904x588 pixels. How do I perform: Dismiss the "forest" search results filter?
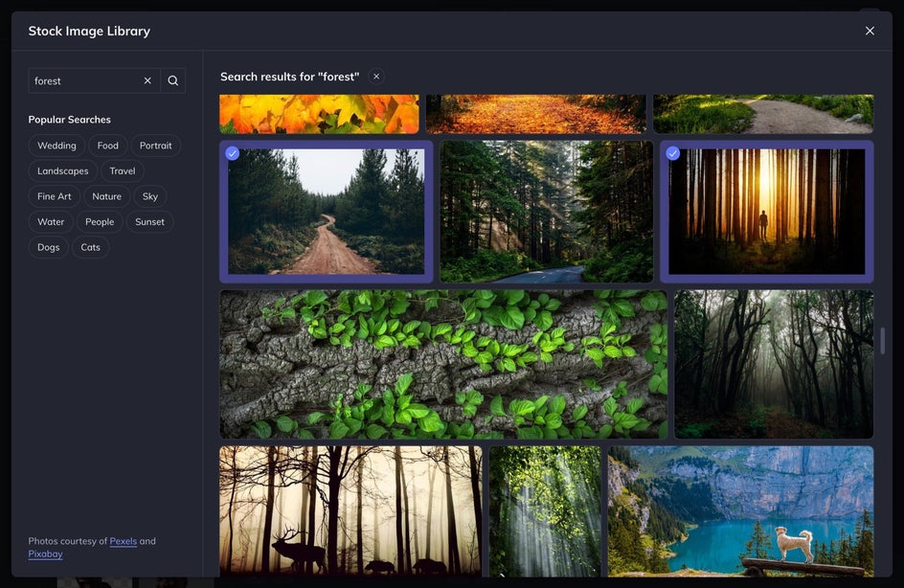376,76
